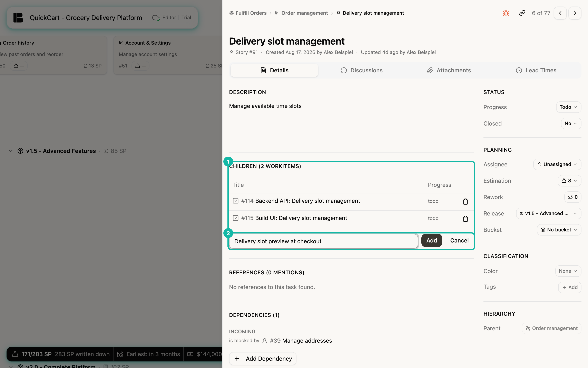The height and width of the screenshot is (368, 588).
Task: Open the Release v1.5 dropdown
Action: coord(548,213)
